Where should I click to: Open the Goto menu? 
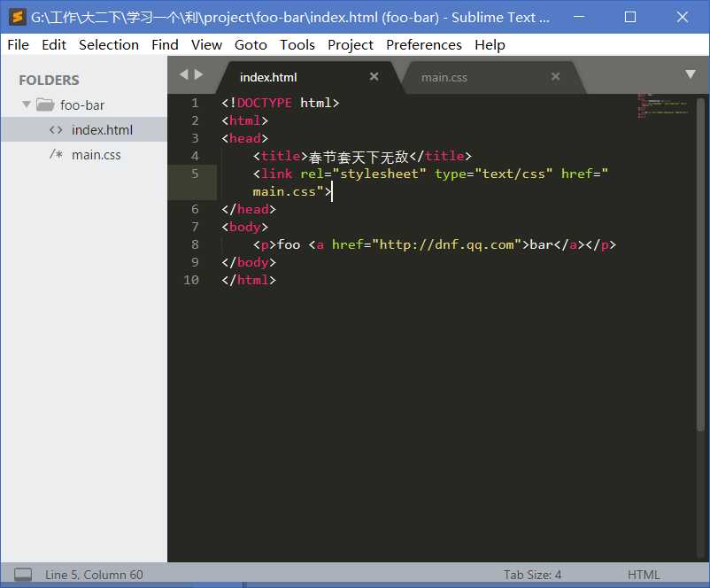251,45
